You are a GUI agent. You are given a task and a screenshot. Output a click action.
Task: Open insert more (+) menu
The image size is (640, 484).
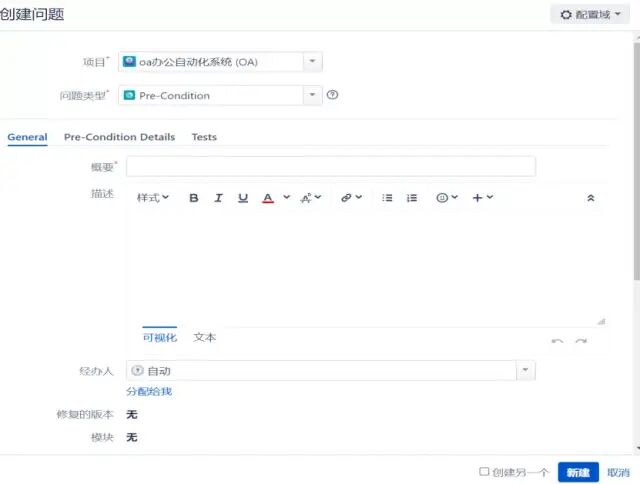(483, 198)
